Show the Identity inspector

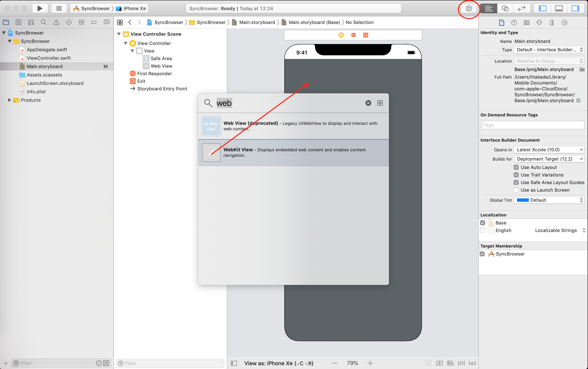[x=526, y=22]
